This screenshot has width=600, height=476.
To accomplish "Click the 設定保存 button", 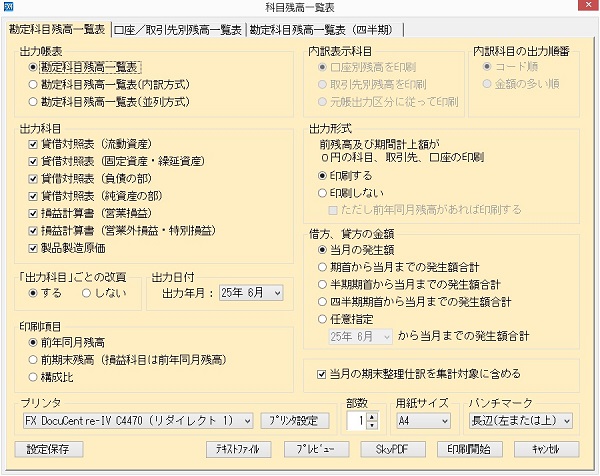I will click(49, 449).
